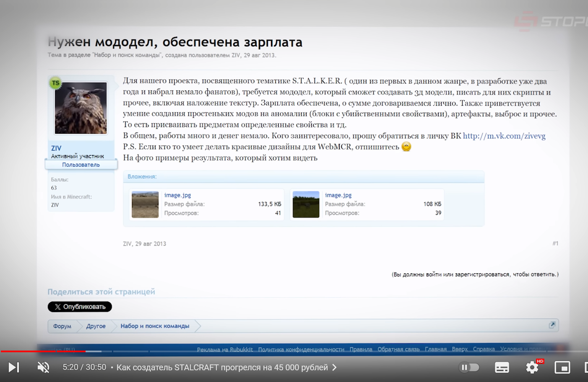Click the Поделиться этой страницей heading
The width and height of the screenshot is (588, 382).
coord(101,292)
